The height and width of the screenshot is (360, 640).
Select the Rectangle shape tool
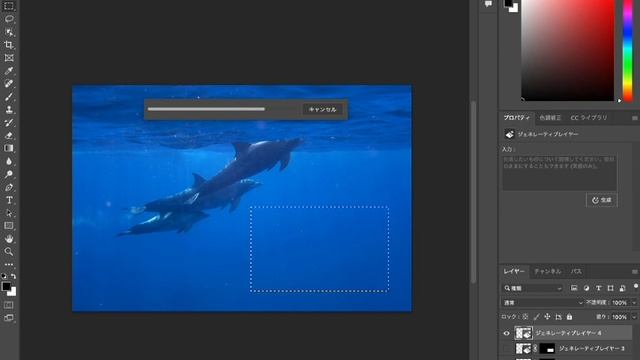click(x=9, y=226)
